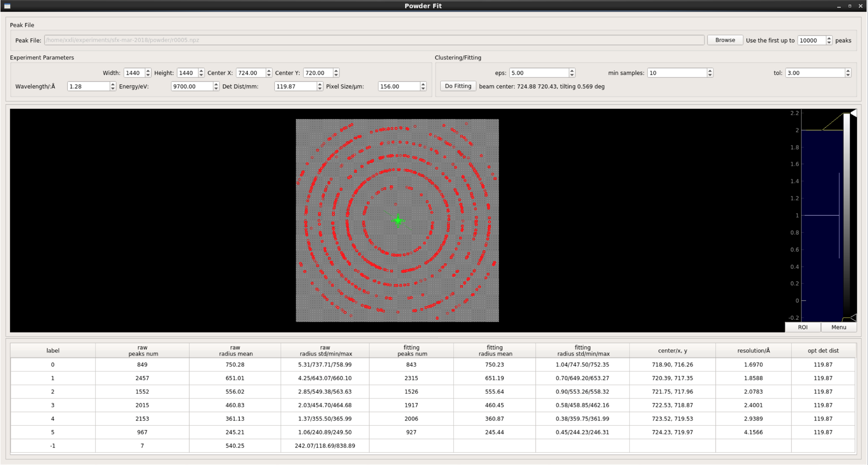
Task: Click the Energy spinbox stepper arrows
Action: (x=216, y=86)
